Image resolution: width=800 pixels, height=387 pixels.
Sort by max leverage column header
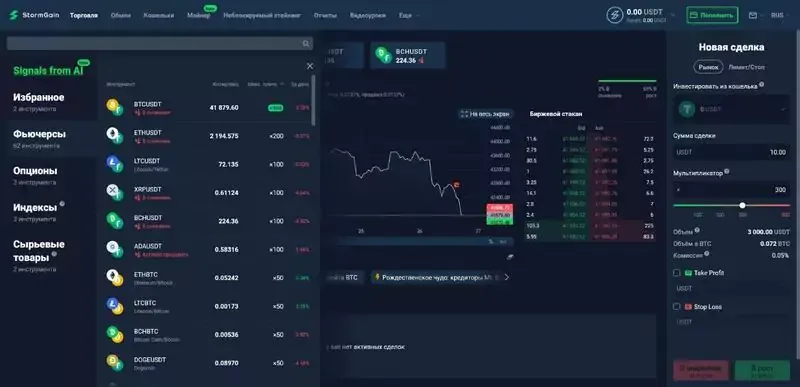click(x=266, y=84)
